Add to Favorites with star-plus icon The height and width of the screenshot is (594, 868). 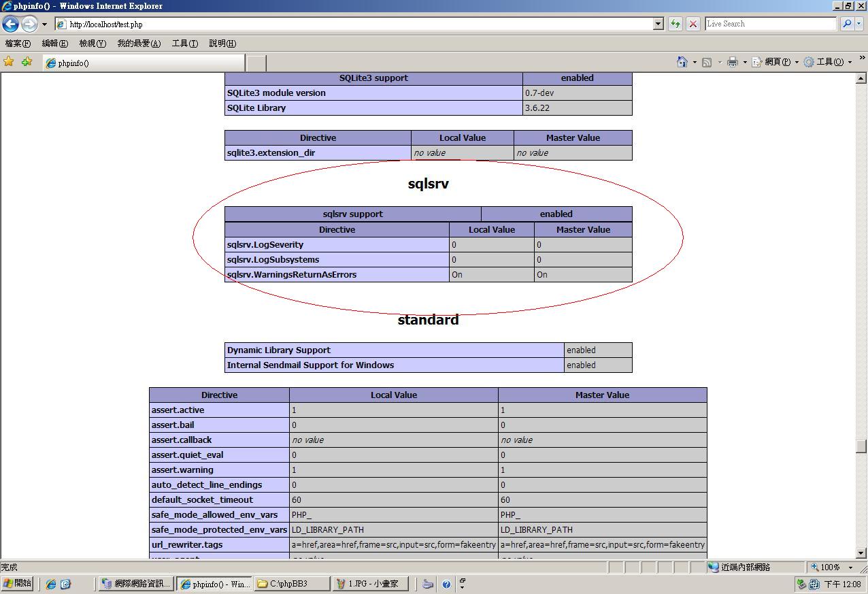click(x=27, y=62)
